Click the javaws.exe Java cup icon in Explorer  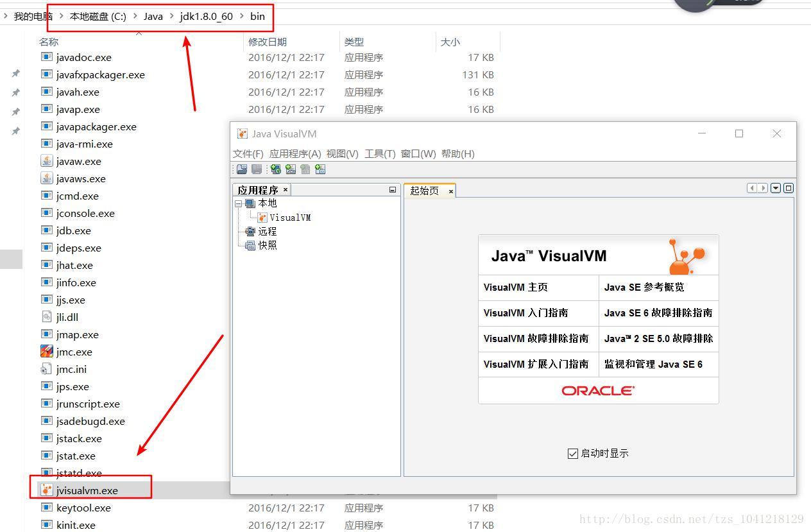[47, 178]
